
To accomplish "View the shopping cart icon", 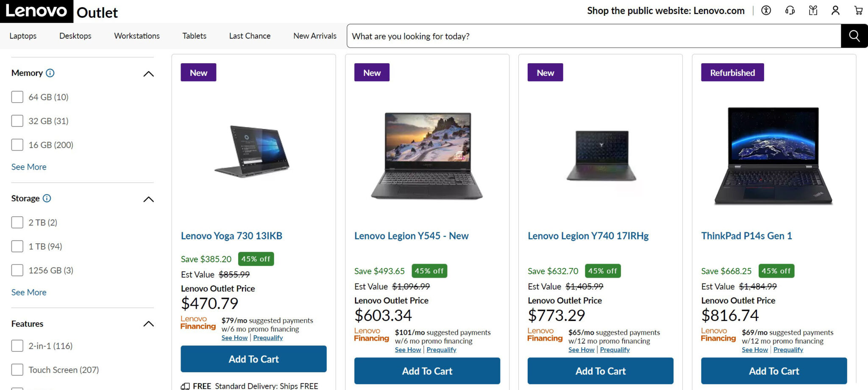I will [x=858, y=11].
